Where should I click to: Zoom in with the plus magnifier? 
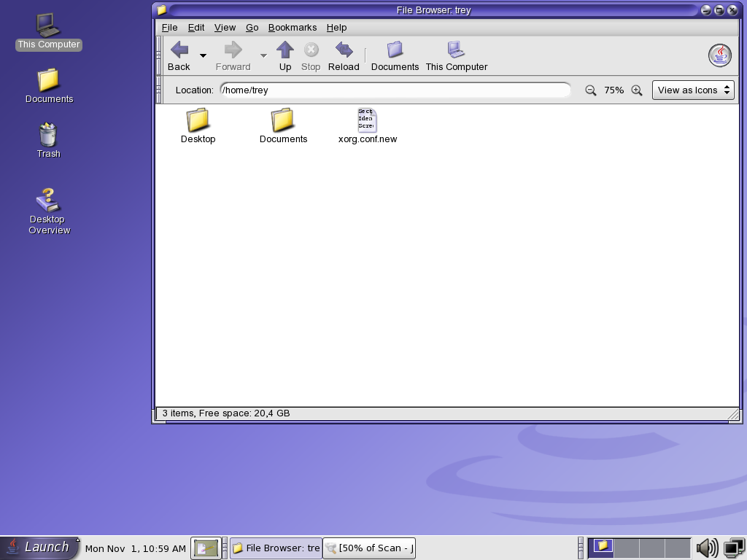coord(636,90)
